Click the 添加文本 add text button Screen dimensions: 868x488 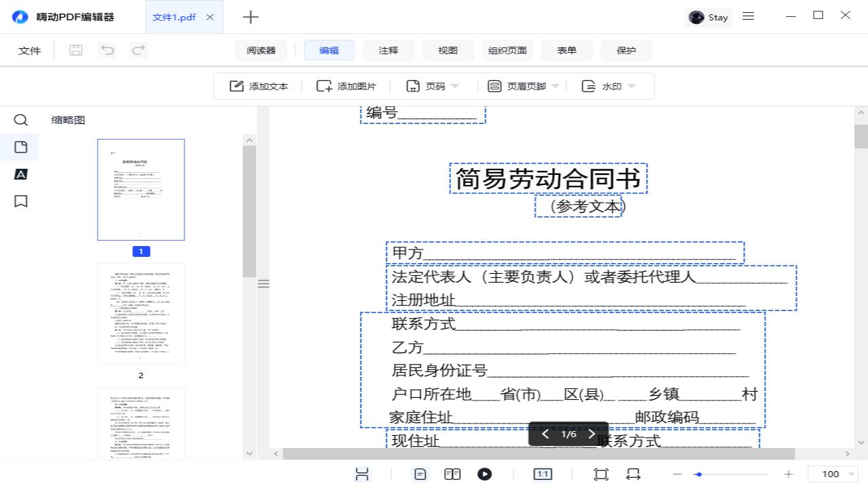[x=259, y=86]
